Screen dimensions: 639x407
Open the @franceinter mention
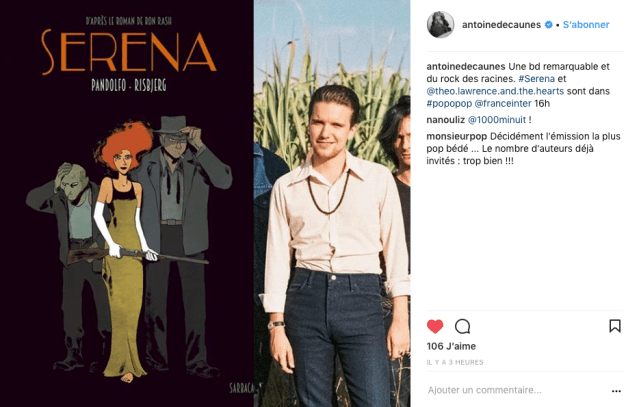point(503,103)
